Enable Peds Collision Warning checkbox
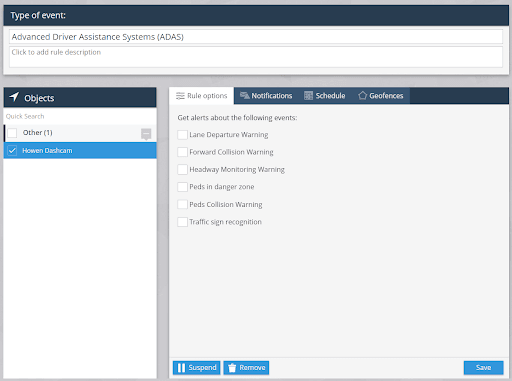Image resolution: width=512 pixels, height=381 pixels. [x=182, y=204]
